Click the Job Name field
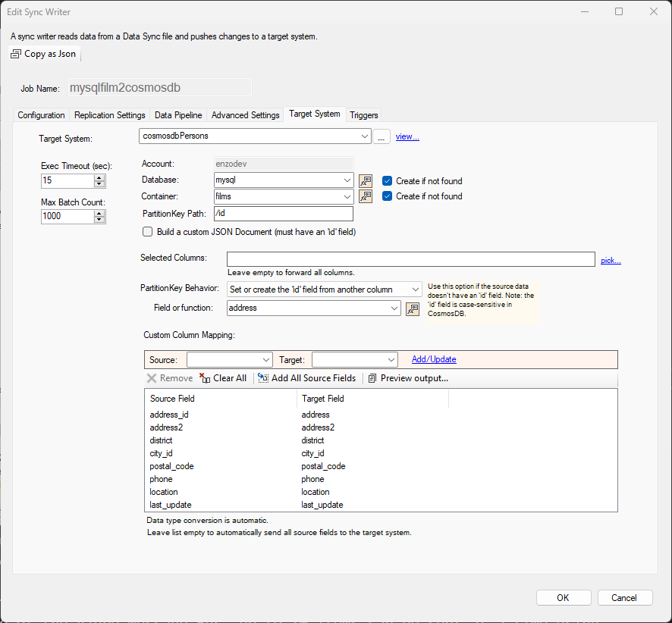This screenshot has width=672, height=623. point(159,88)
